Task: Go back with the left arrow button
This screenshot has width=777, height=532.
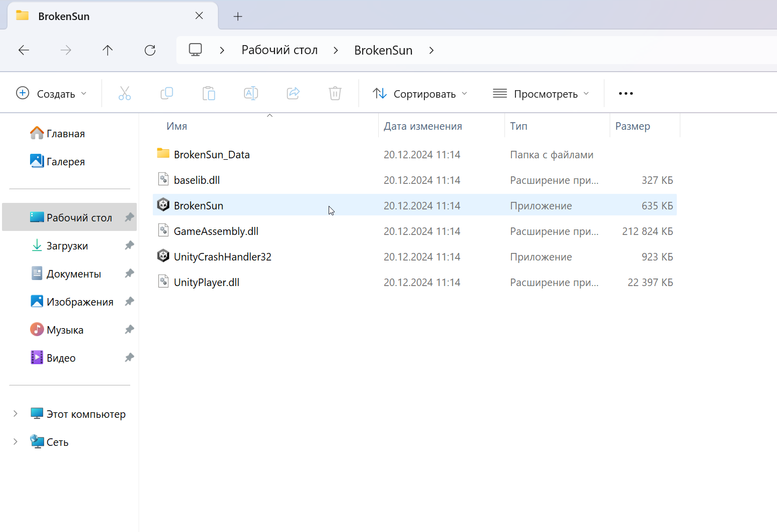Action: point(24,50)
